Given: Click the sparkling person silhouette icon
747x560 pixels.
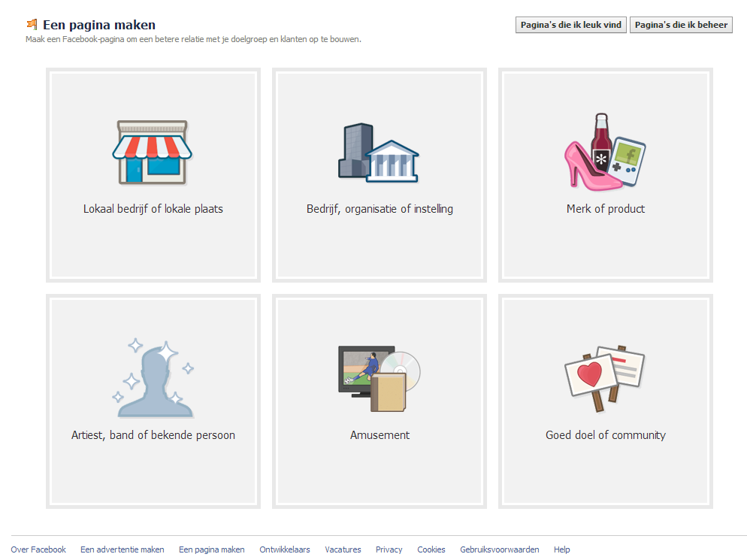Looking at the screenshot, I should (153, 378).
